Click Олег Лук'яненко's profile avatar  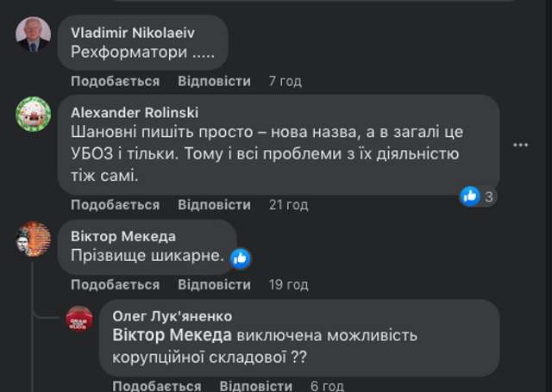click(x=79, y=319)
